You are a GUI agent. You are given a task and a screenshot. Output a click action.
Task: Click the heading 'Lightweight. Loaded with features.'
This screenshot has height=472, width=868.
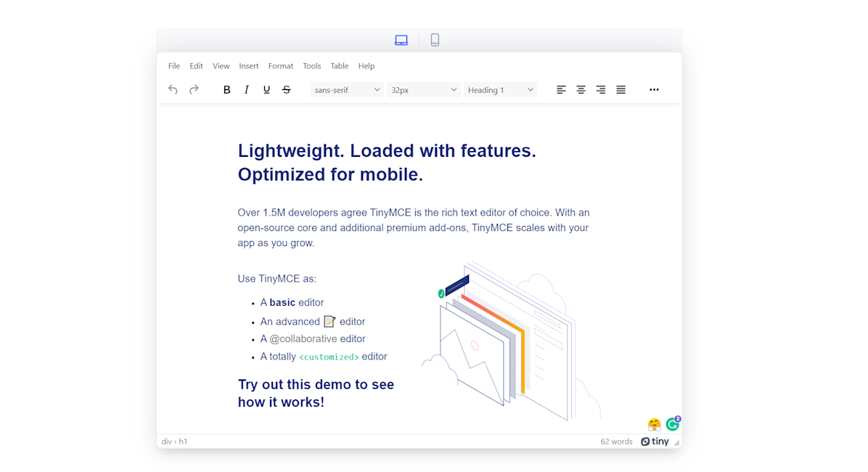pos(387,151)
